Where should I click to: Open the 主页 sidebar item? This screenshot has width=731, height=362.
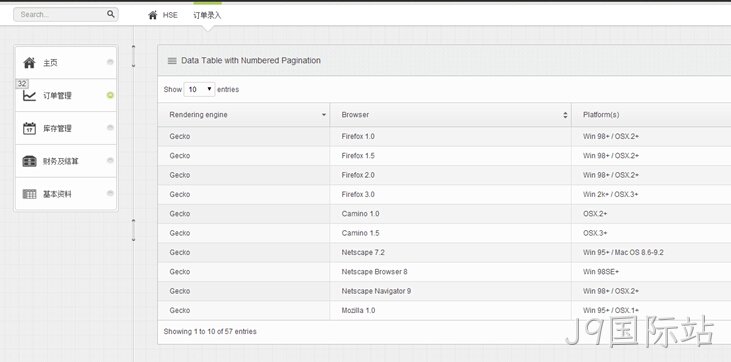[66, 63]
